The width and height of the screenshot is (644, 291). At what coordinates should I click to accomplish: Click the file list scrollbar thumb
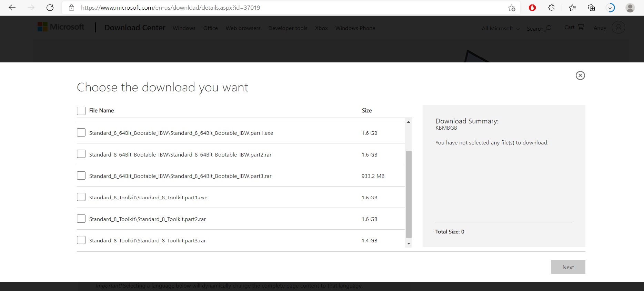(409, 194)
